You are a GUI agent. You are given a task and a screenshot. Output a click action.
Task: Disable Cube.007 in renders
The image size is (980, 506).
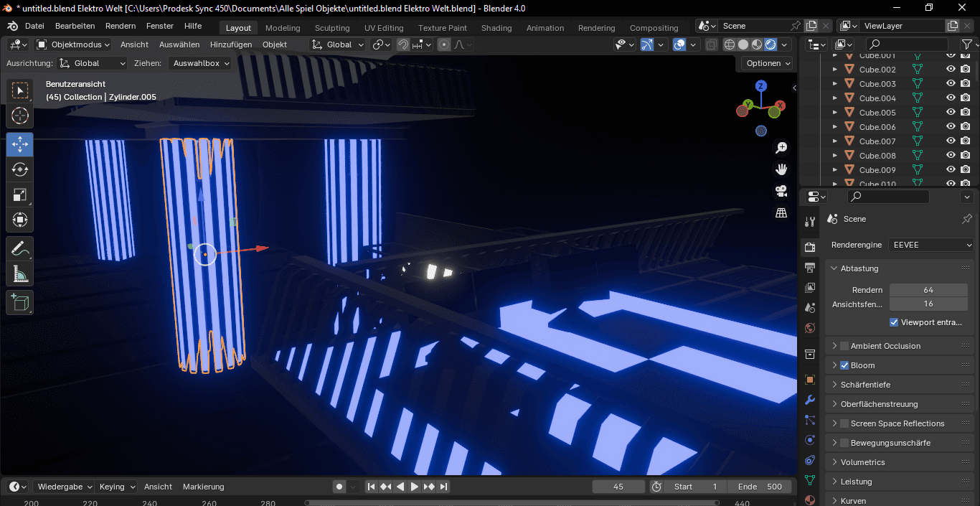click(966, 141)
